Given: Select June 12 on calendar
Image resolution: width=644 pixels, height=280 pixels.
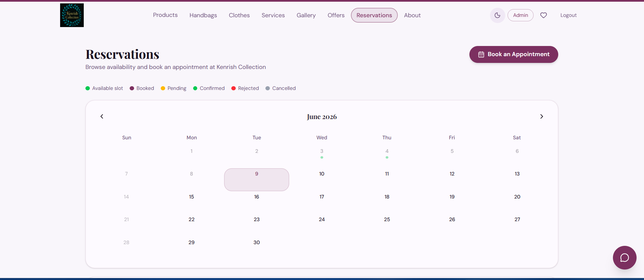Looking at the screenshot, I should click(x=452, y=180).
